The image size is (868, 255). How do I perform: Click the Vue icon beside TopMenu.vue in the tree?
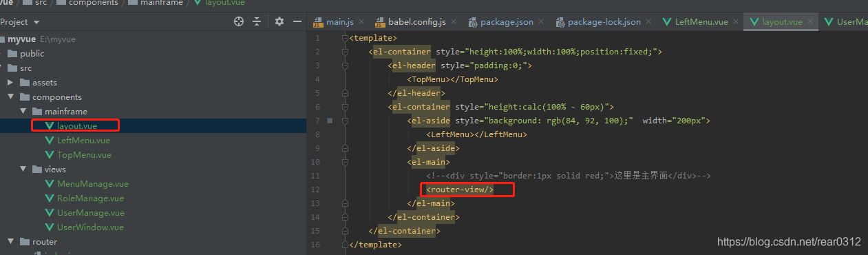(x=50, y=155)
